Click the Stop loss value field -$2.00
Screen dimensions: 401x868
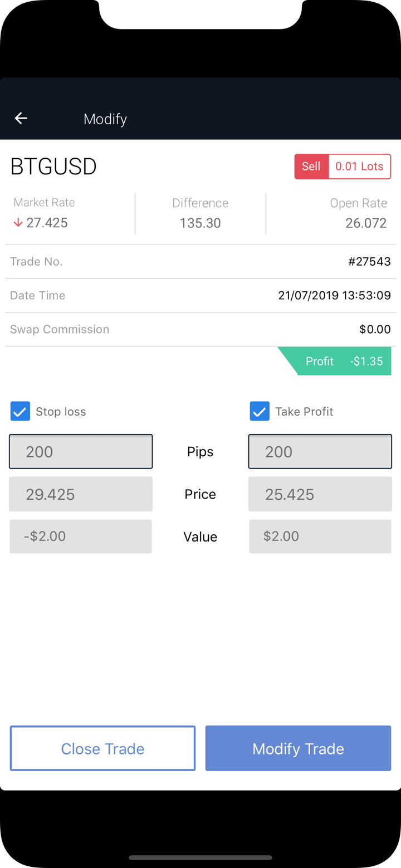tap(81, 537)
